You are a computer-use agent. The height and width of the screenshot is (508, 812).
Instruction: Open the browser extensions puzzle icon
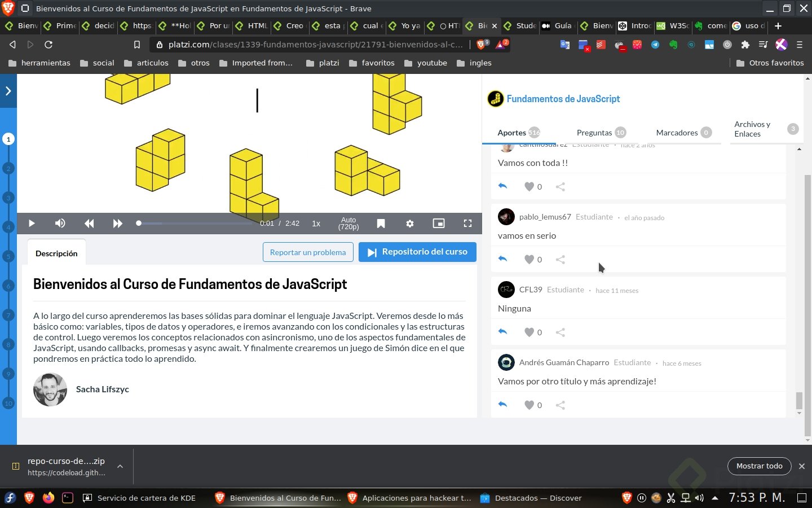coord(745,45)
